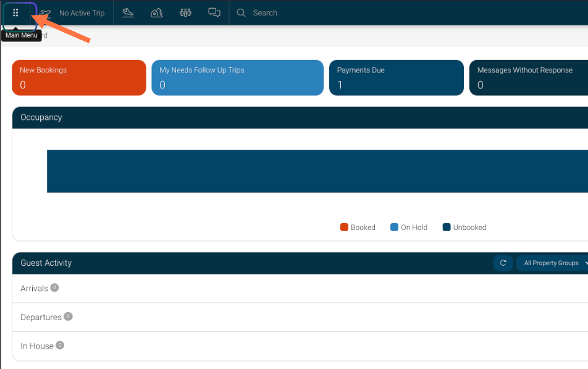Image resolution: width=588 pixels, height=369 pixels.
Task: Click the No Active Trip plane icon
Action: coord(45,14)
